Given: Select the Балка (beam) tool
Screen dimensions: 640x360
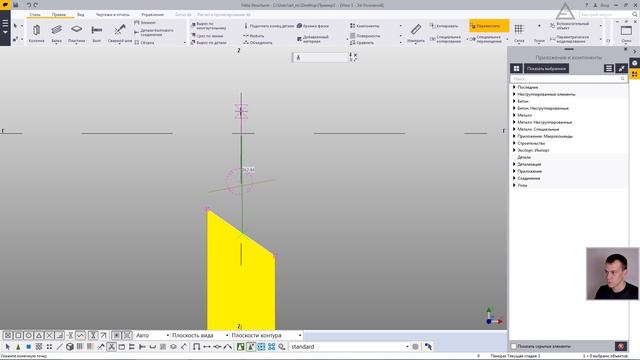Looking at the screenshot, I should point(57,33).
